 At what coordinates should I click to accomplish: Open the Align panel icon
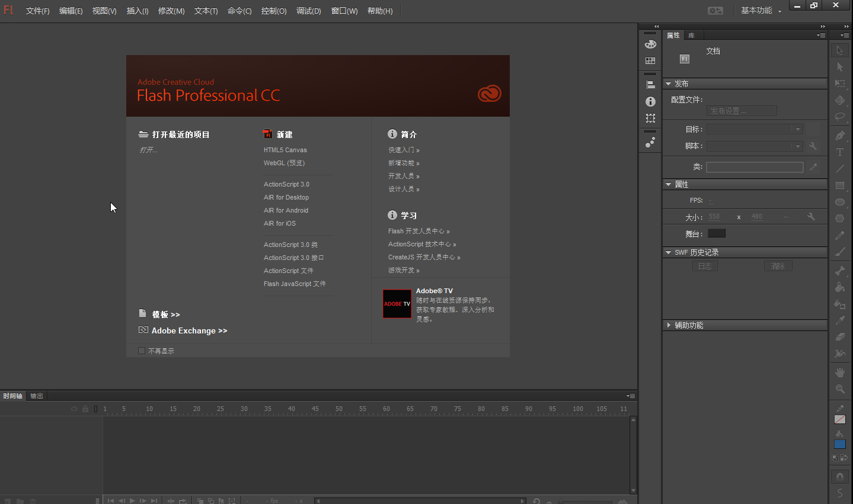point(650,85)
